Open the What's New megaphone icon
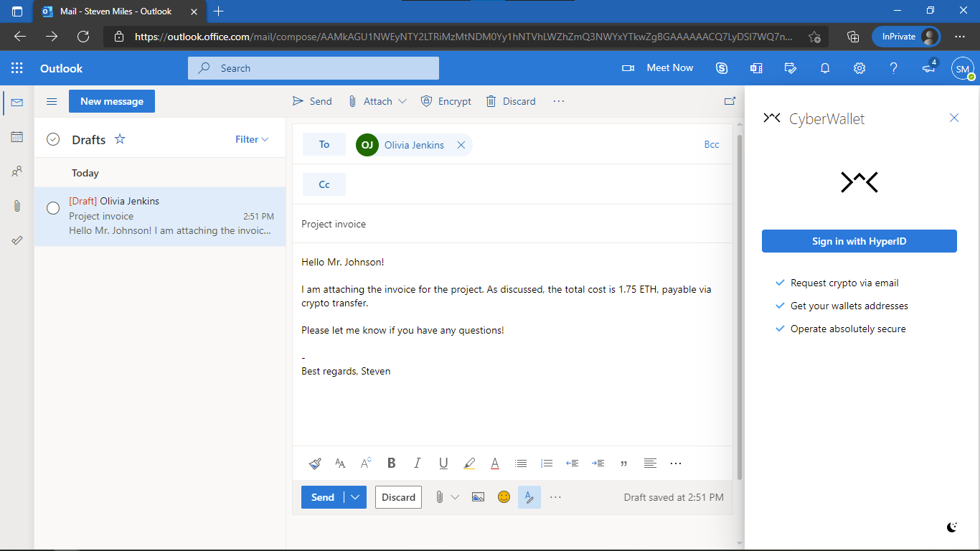980x551 pixels. [x=929, y=67]
